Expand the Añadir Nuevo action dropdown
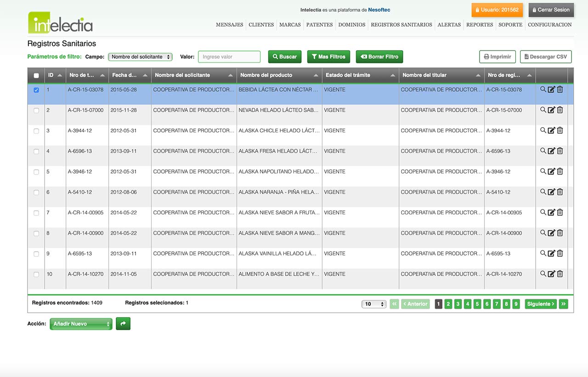588x377 pixels. 81,324
